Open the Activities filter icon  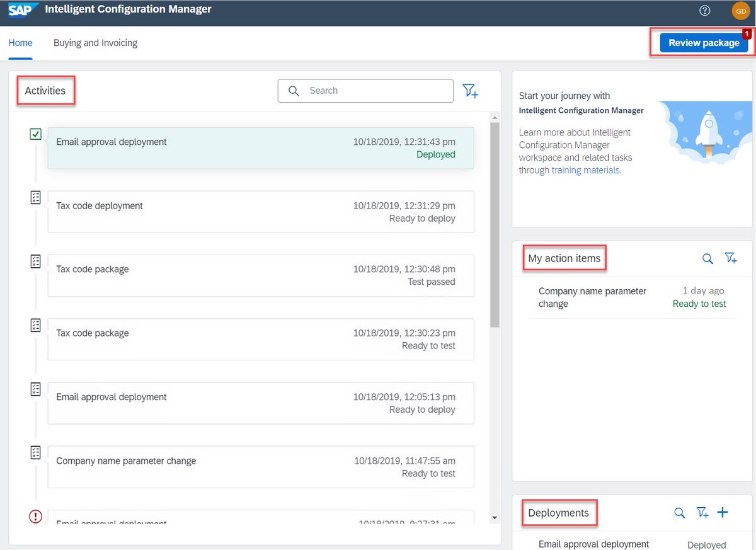471,91
